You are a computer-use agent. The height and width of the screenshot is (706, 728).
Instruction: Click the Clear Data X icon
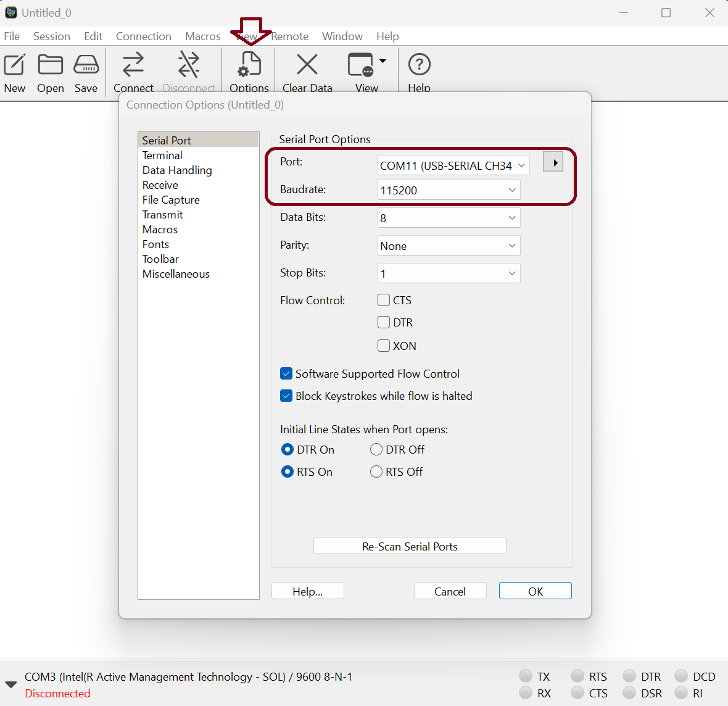point(307,65)
